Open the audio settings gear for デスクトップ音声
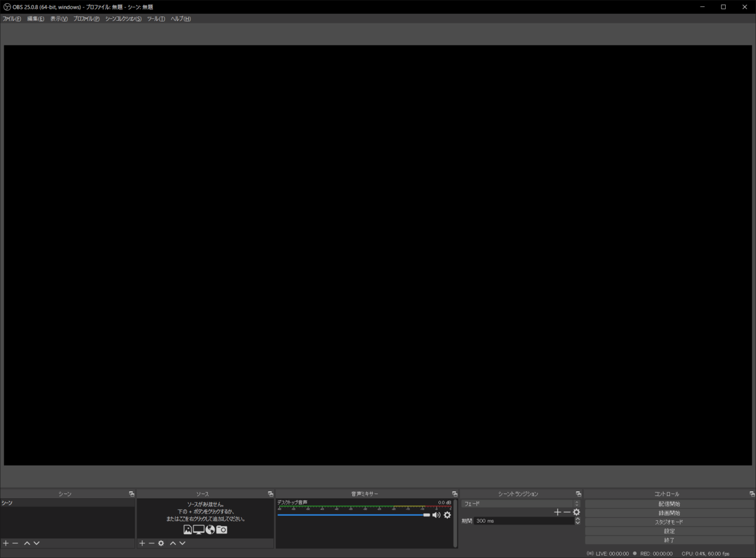The width and height of the screenshot is (756, 558). [447, 515]
